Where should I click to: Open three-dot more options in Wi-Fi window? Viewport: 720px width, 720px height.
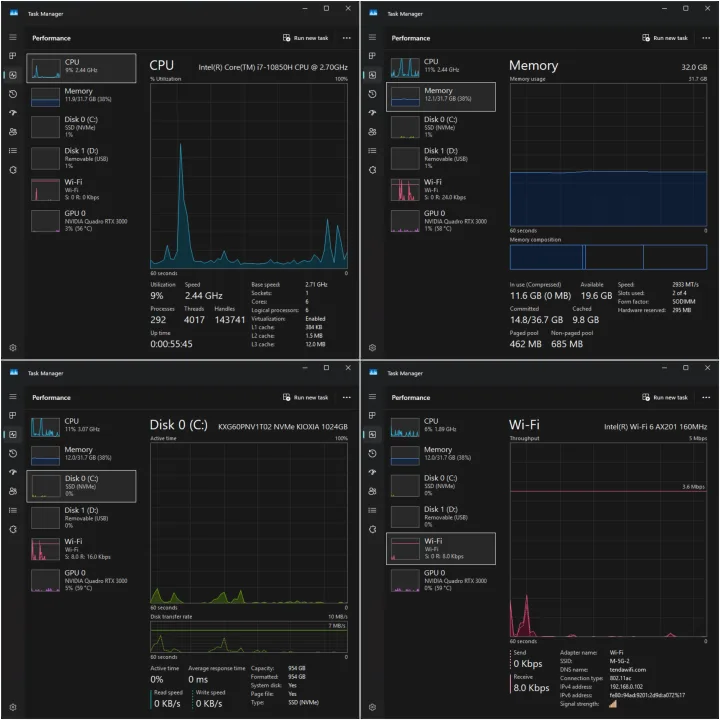coord(706,398)
